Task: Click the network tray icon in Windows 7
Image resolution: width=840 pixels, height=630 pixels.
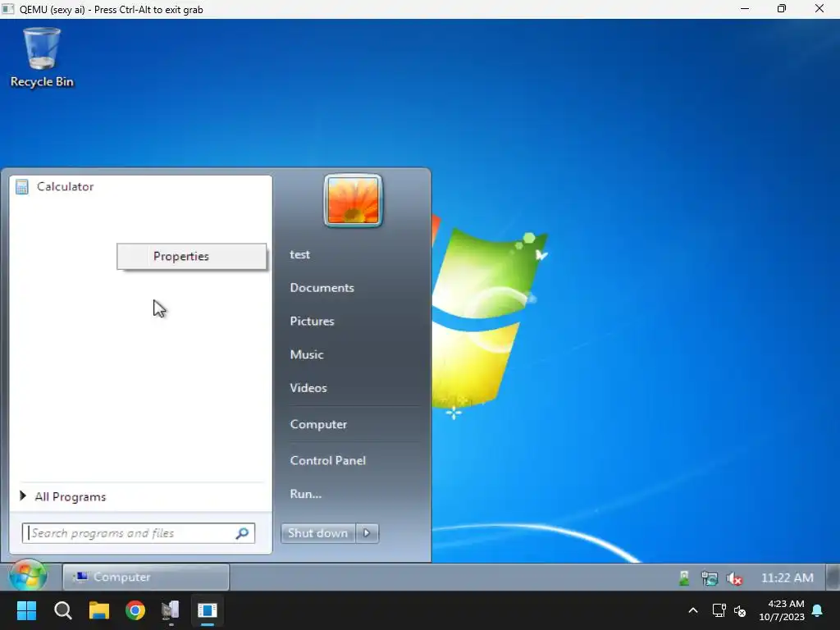Action: 710,578
